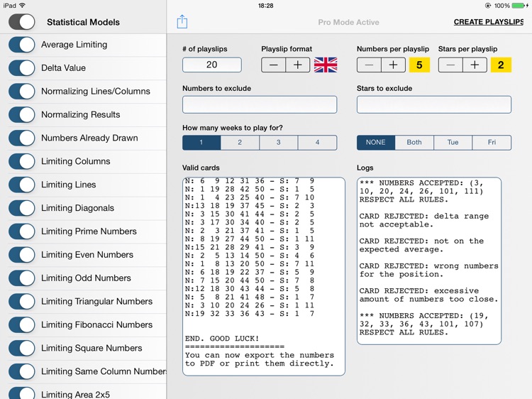Tap the battery indicator icon
532x399 pixels.
pos(519,6)
